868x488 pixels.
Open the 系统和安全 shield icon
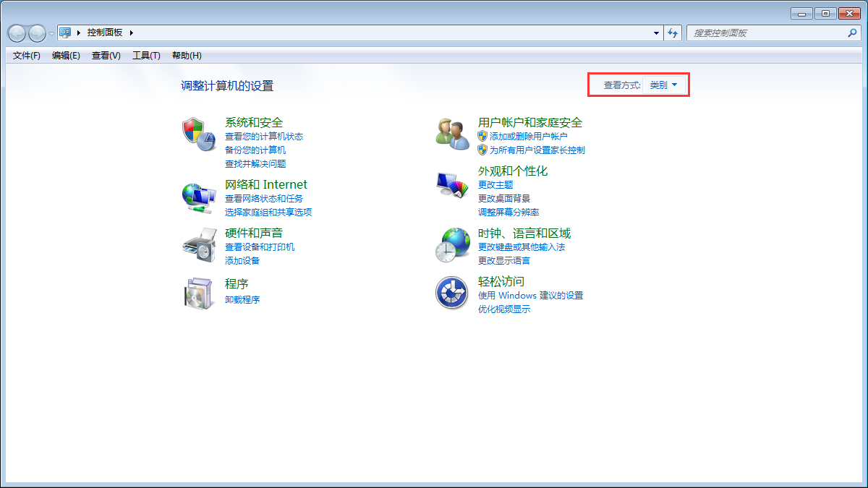click(x=198, y=134)
